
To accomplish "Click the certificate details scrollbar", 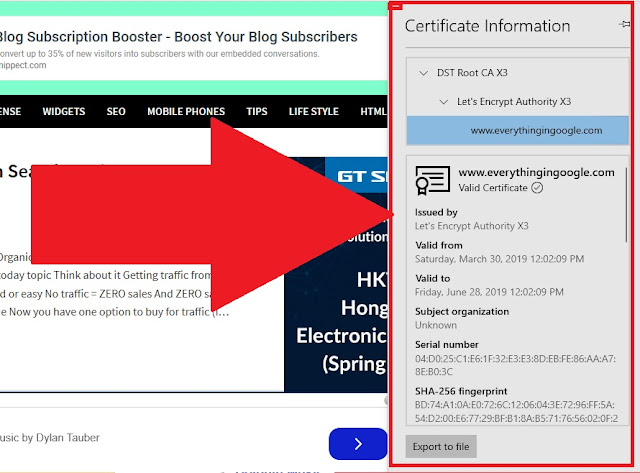I will point(626,204).
